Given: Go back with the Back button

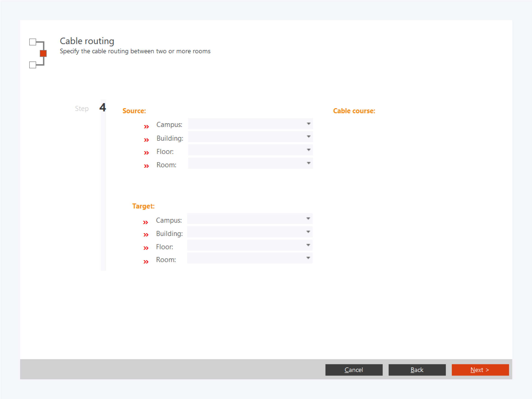Looking at the screenshot, I should coord(417,370).
